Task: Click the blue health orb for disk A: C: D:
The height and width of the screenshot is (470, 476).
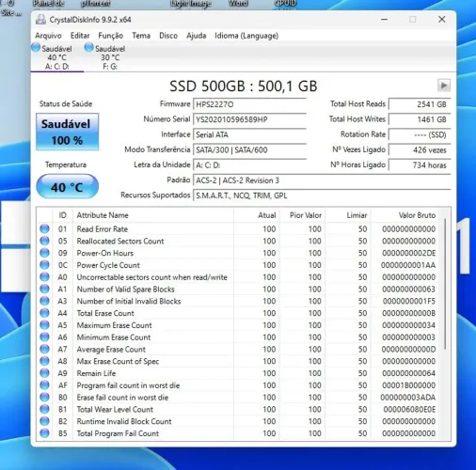Action: 36,48
